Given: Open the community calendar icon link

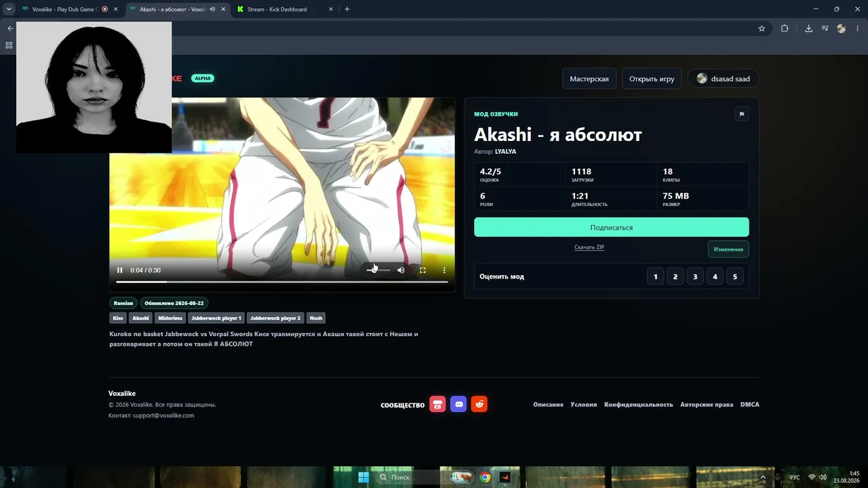Looking at the screenshot, I should [437, 405].
